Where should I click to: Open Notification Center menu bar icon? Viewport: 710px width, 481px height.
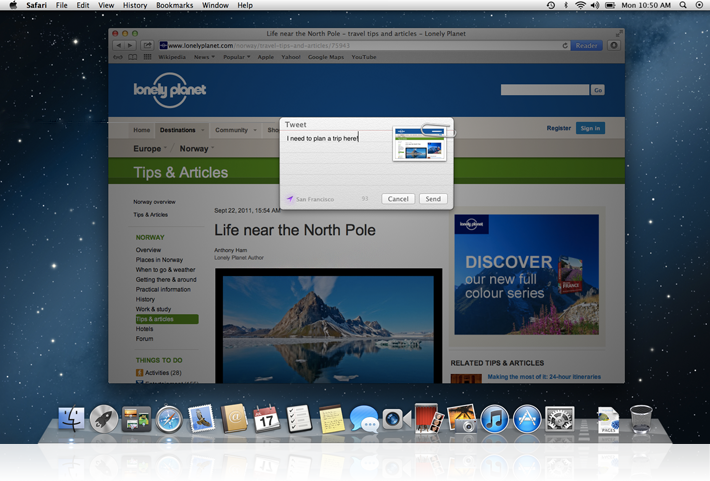click(699, 5)
